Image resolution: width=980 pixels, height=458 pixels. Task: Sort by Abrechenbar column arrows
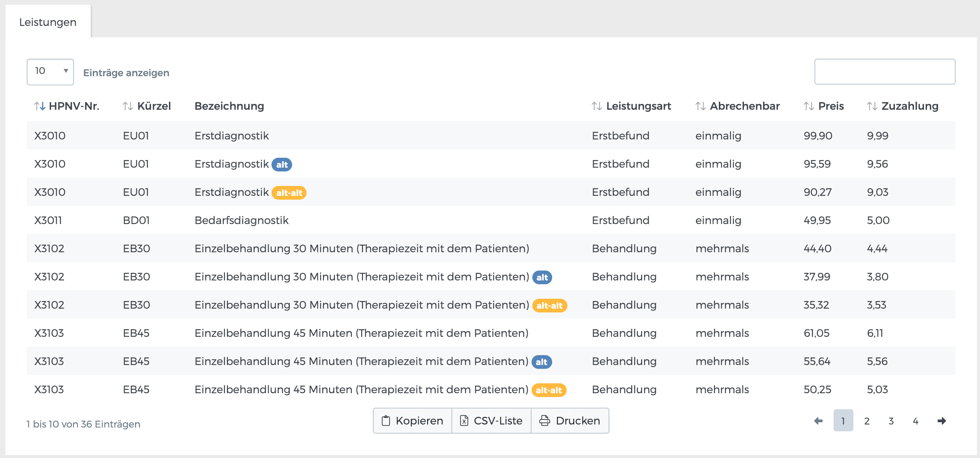click(x=700, y=106)
